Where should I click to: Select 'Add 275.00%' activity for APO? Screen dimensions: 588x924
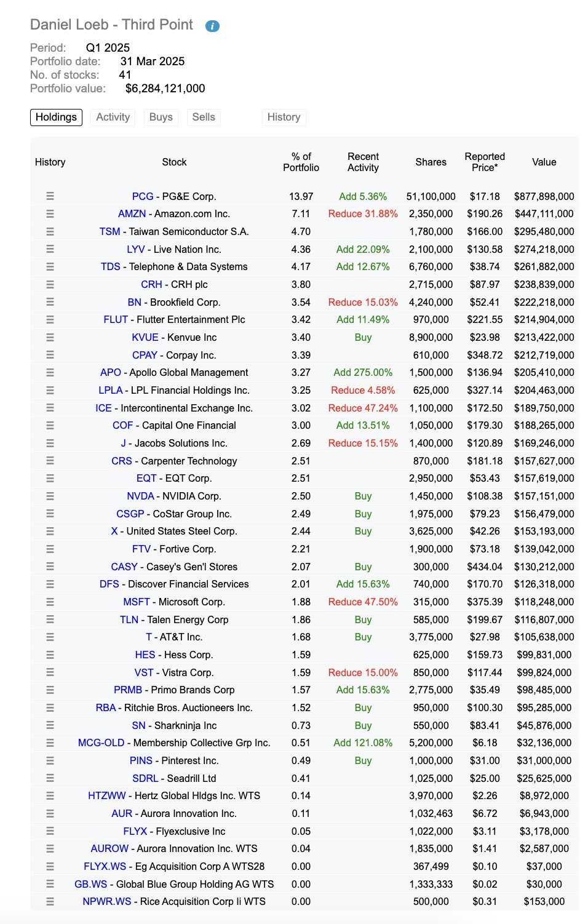pyautogui.click(x=363, y=373)
